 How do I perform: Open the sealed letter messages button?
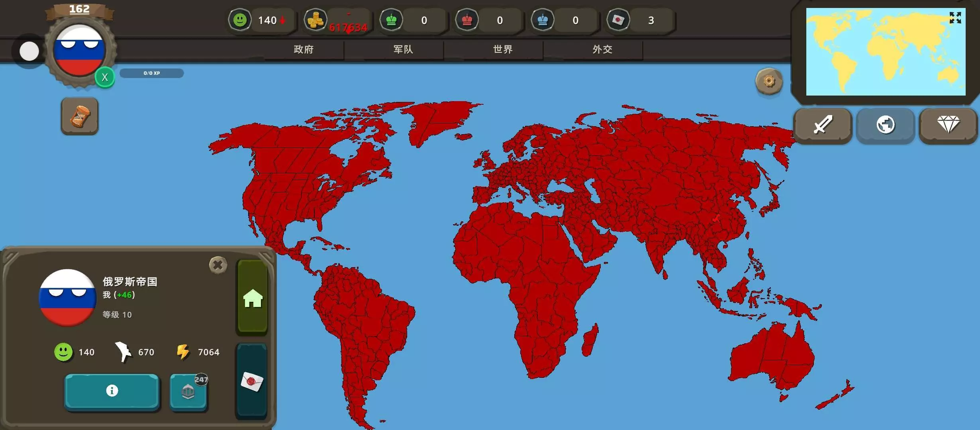coord(252,381)
